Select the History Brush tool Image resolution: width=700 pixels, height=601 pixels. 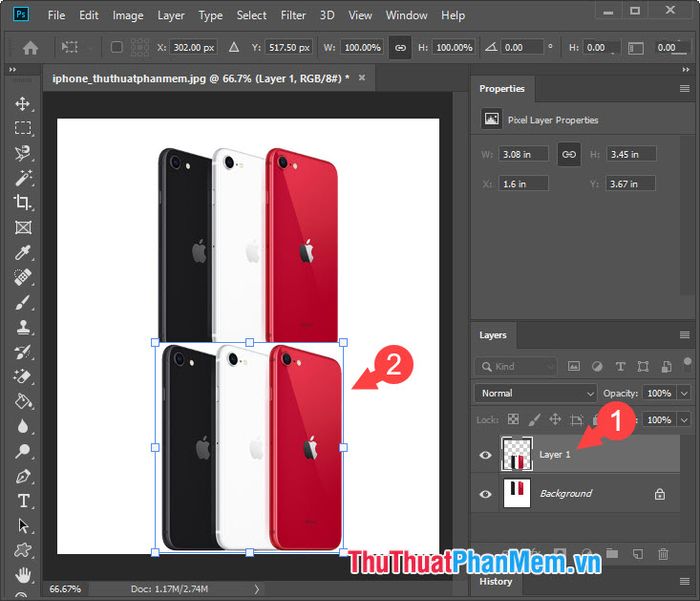click(23, 352)
